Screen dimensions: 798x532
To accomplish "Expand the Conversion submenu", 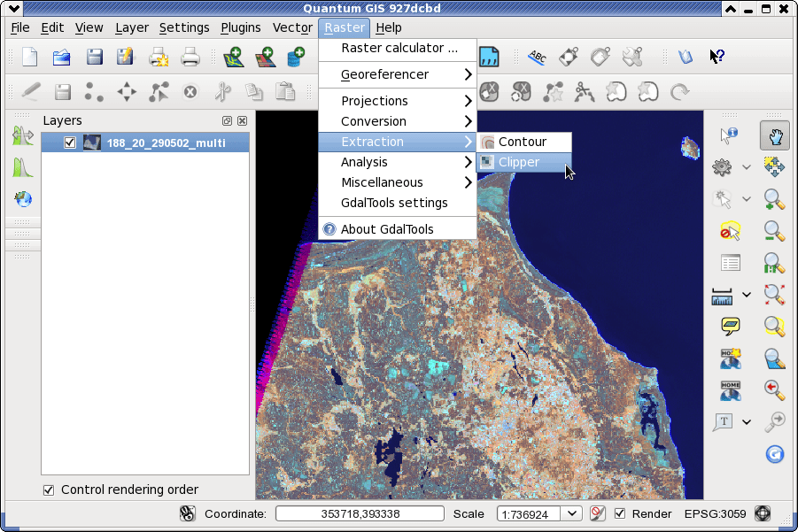I will pyautogui.click(x=398, y=121).
